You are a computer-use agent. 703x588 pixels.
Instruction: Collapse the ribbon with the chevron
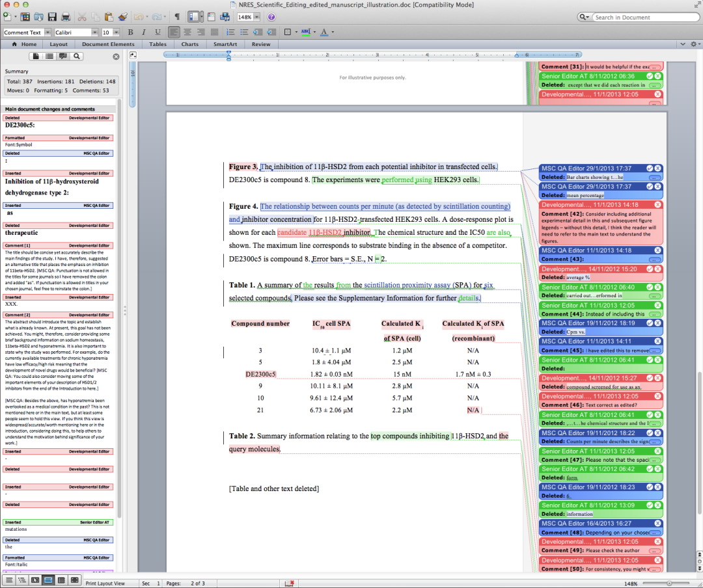(x=683, y=44)
